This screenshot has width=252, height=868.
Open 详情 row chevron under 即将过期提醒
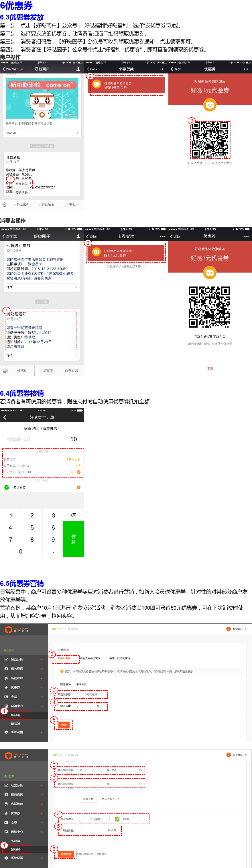point(76,287)
